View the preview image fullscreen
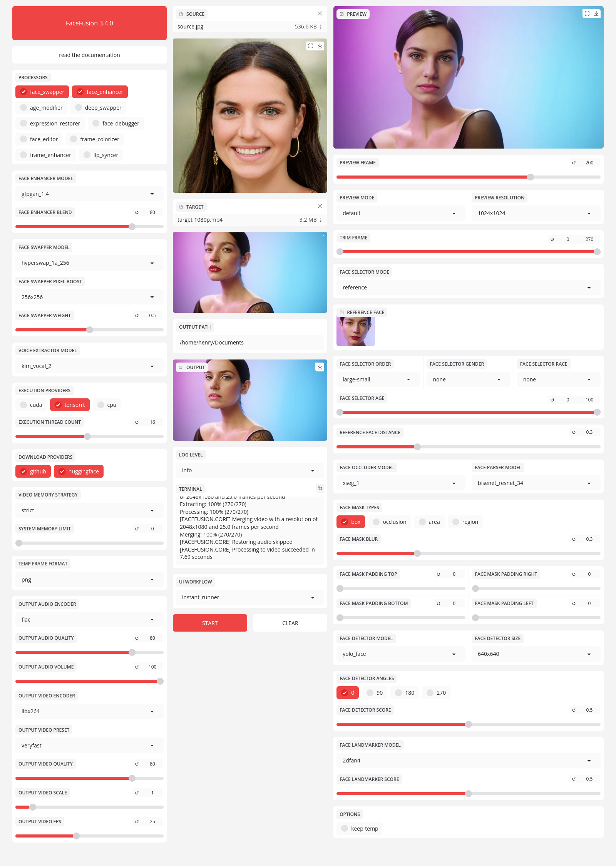616x866 pixels. pyautogui.click(x=587, y=13)
